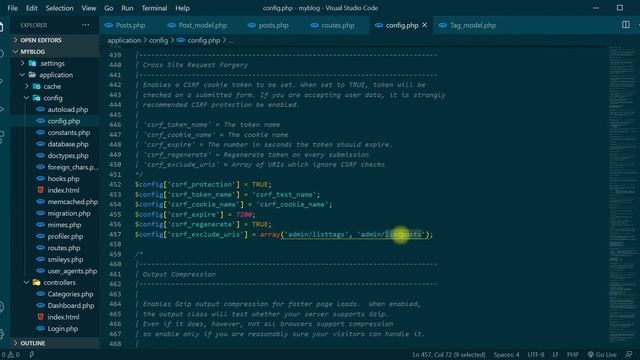The image size is (640, 360).
Task: Open memcached.php file
Action: tap(72, 202)
